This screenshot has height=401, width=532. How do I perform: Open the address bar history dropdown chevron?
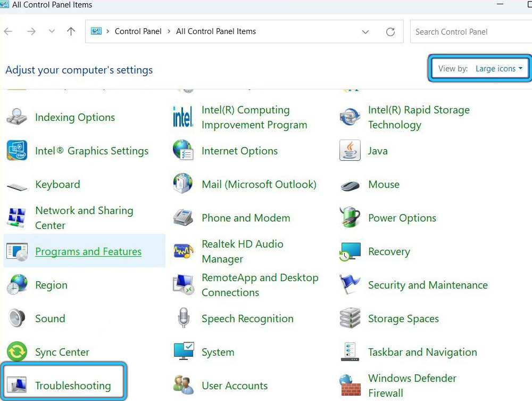365,32
